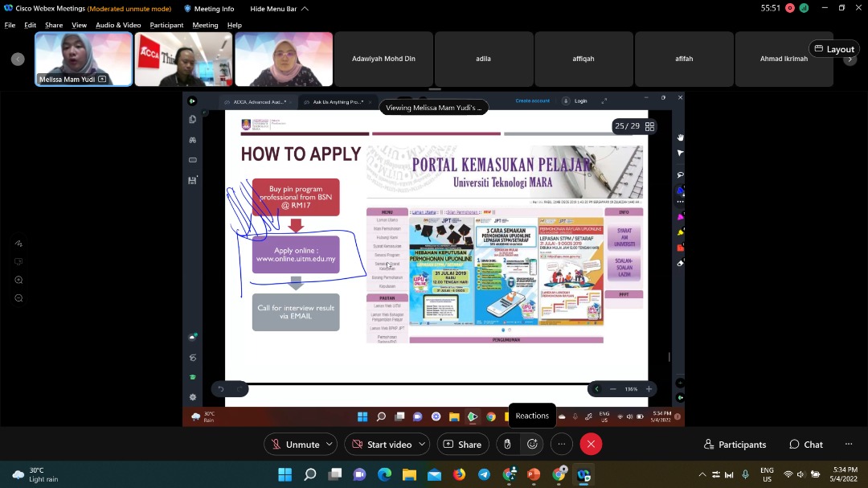Open the Share menu
868x488 pixels.
pos(54,25)
